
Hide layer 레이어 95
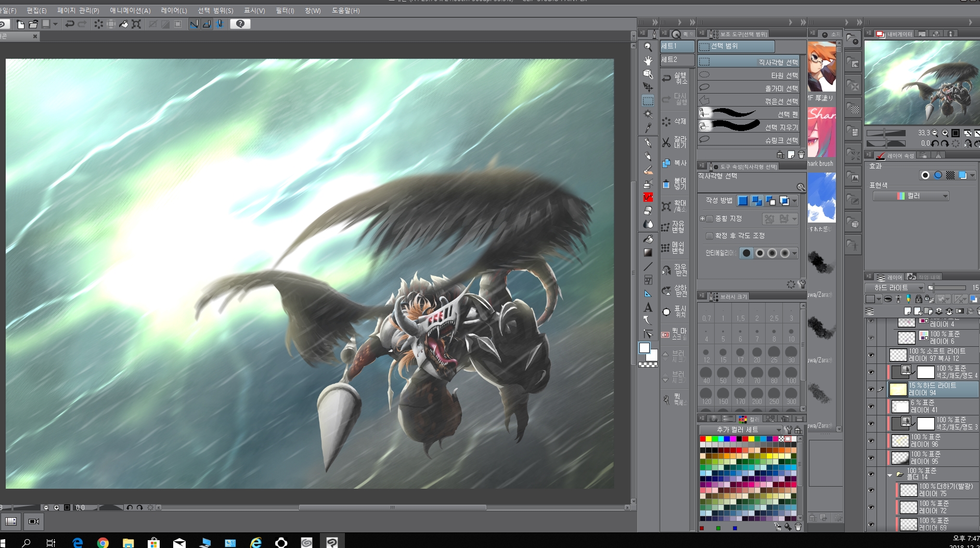coord(871,458)
